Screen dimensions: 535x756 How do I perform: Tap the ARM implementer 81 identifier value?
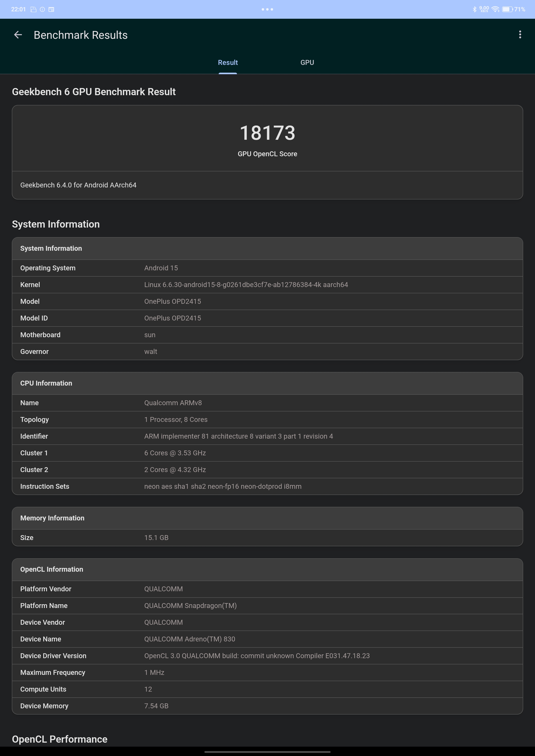239,436
